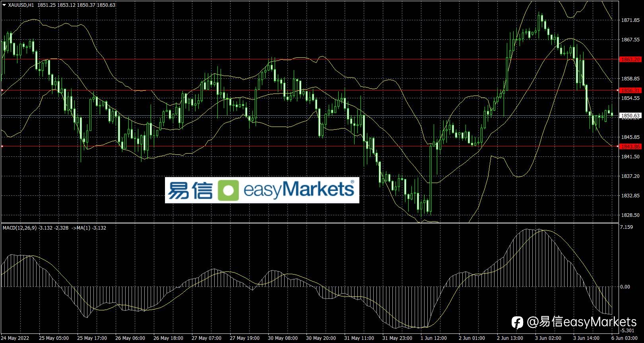Click the small triangle before XAUUSD,H1

pyautogui.click(x=4, y=5)
